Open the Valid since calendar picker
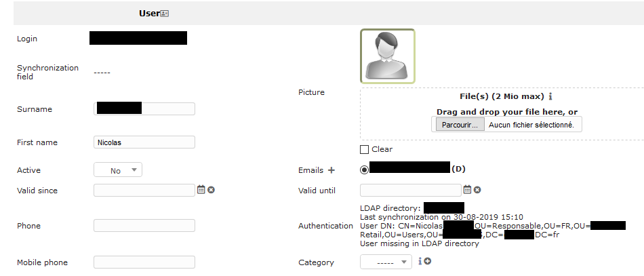Image resolution: width=644 pixels, height=276 pixels. point(201,189)
